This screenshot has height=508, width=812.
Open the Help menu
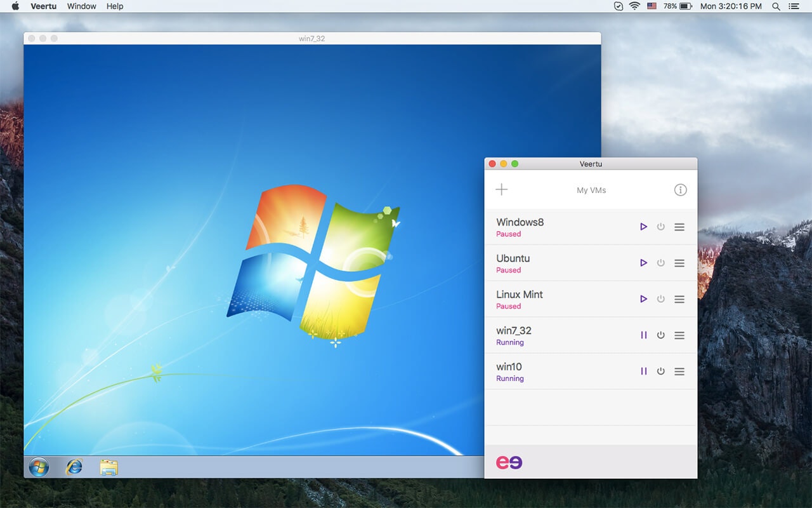tap(115, 6)
